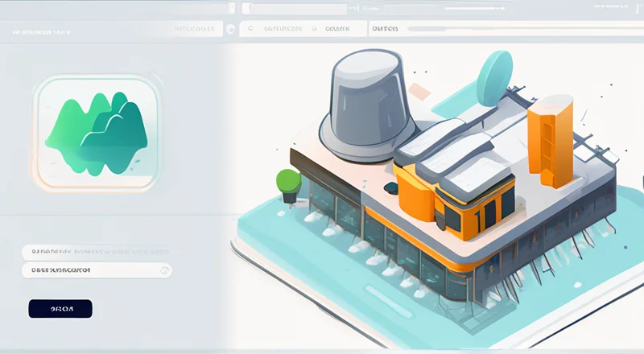The height and width of the screenshot is (354, 644).
Task: Click the text label at the left of the header
Action: coord(40,34)
